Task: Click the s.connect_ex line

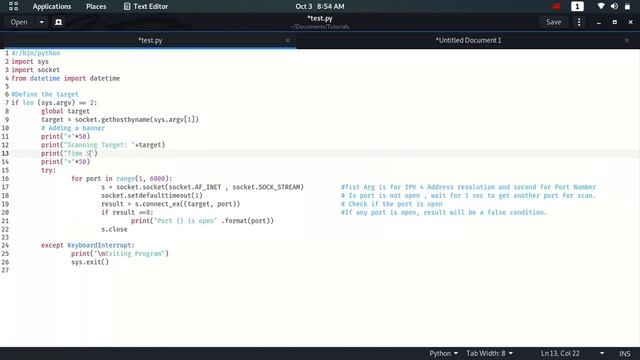Action: tap(171, 204)
